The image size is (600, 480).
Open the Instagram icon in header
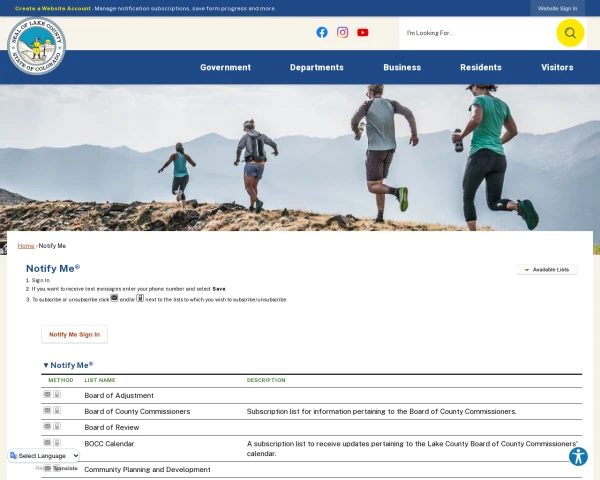tap(342, 32)
